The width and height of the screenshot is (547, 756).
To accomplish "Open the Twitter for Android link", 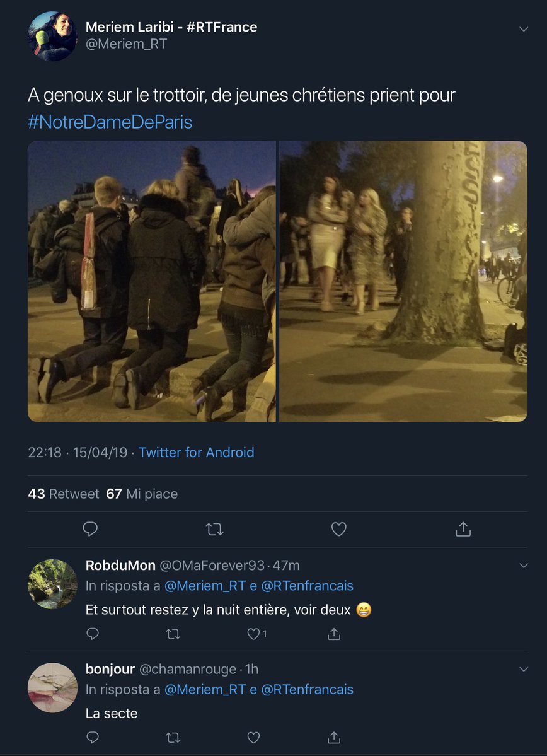I will 196,452.
